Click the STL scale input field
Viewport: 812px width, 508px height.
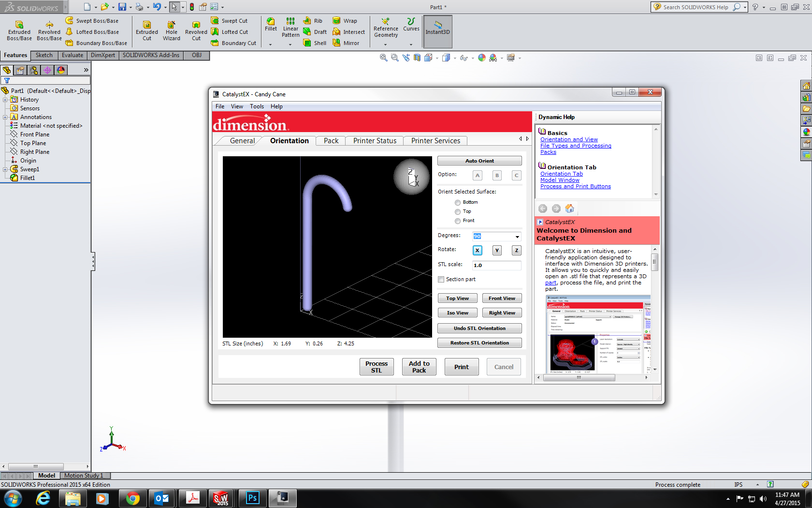[497, 266]
